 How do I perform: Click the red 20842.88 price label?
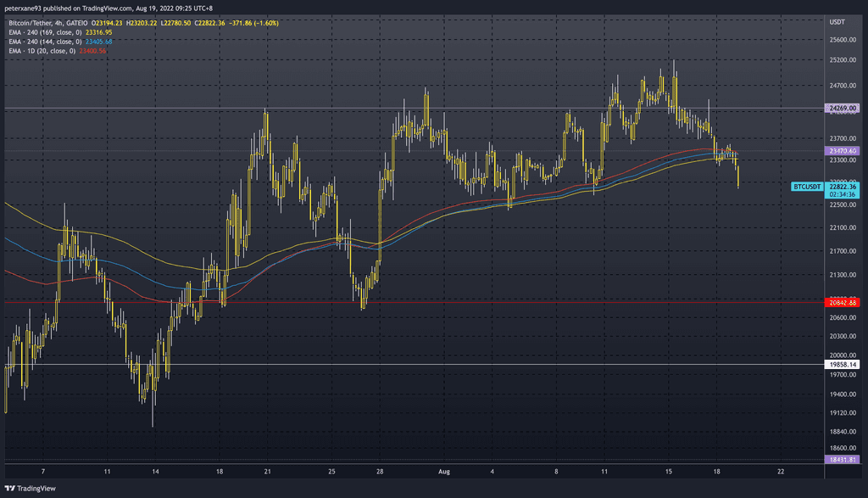coord(843,303)
